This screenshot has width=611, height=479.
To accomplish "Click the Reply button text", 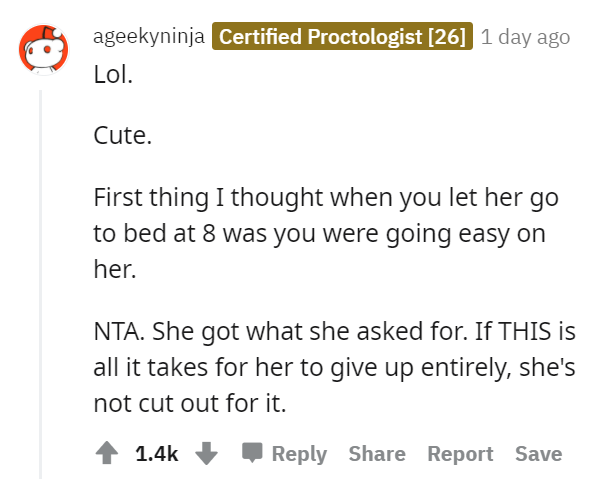I will point(299,453).
